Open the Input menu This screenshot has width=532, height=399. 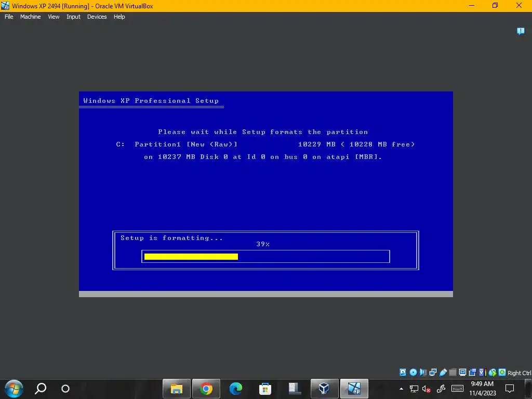pyautogui.click(x=73, y=17)
